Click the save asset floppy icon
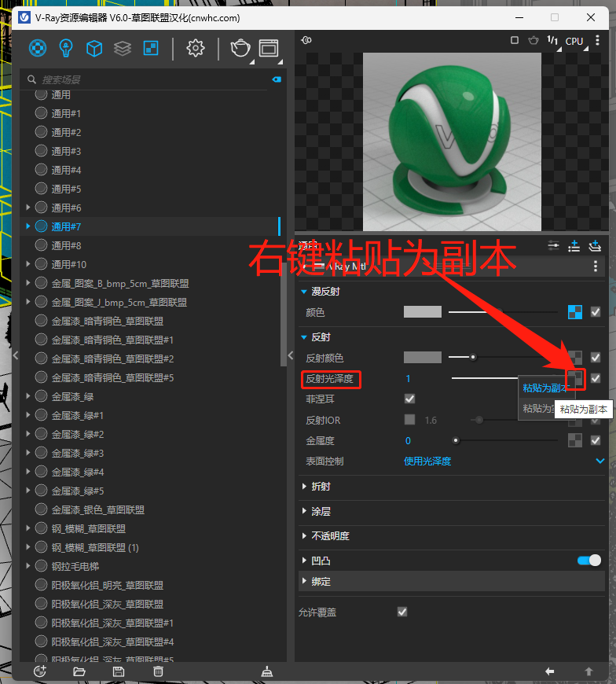Viewport: 616px width, 684px height. coord(119,671)
